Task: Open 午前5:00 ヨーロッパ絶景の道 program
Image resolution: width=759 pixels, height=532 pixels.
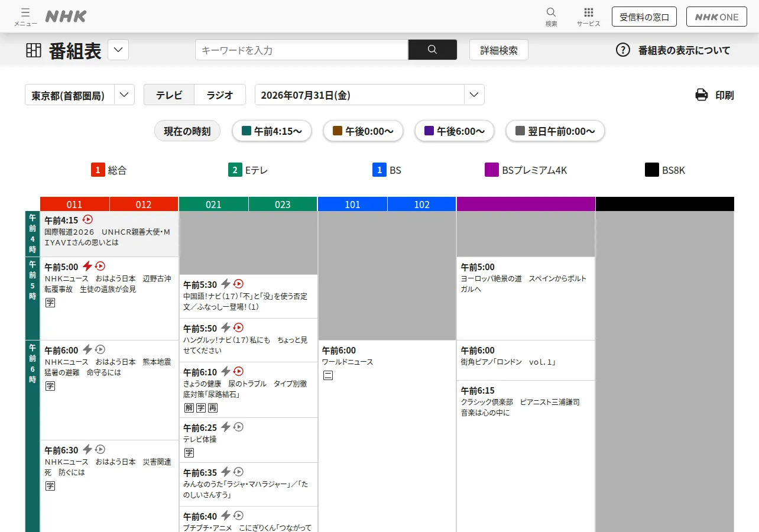Action: pyautogui.click(x=526, y=299)
